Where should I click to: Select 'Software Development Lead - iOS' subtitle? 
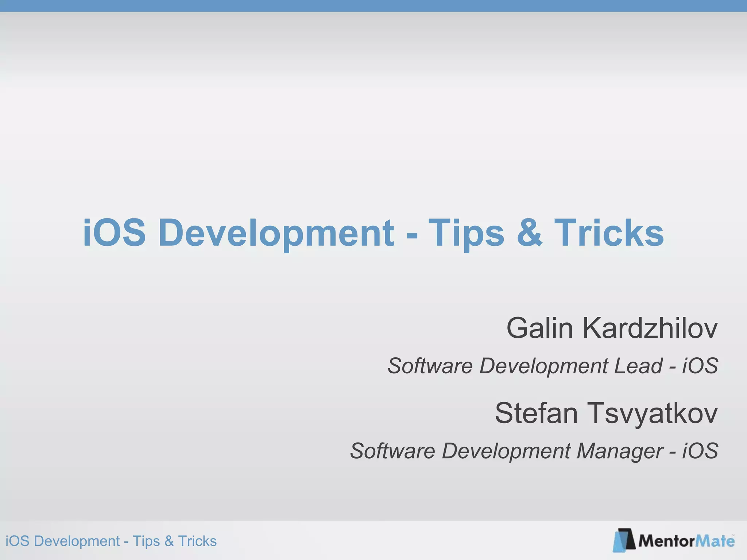[553, 366]
